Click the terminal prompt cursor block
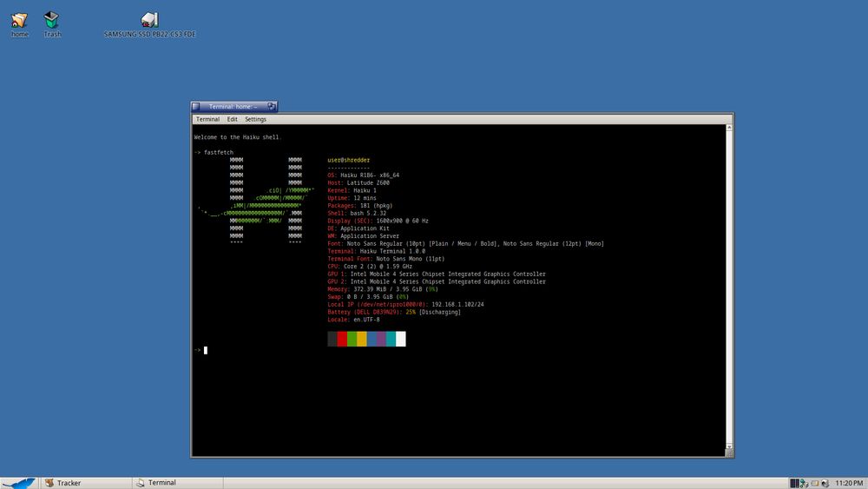This screenshot has height=489, width=868. point(206,350)
